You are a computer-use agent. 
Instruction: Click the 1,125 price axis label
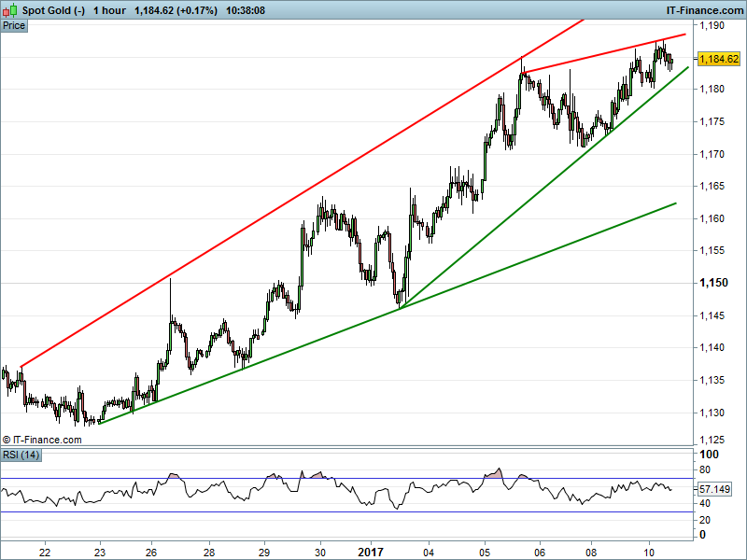tap(712, 440)
